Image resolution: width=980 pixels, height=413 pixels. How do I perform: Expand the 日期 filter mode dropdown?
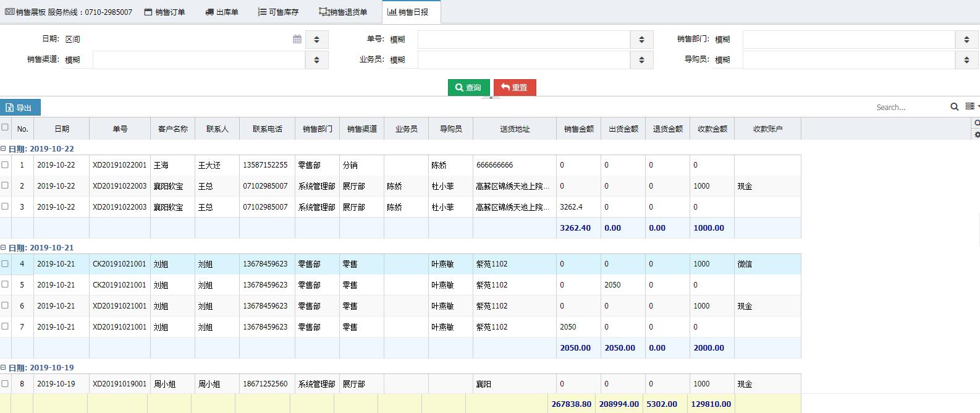tap(317, 40)
